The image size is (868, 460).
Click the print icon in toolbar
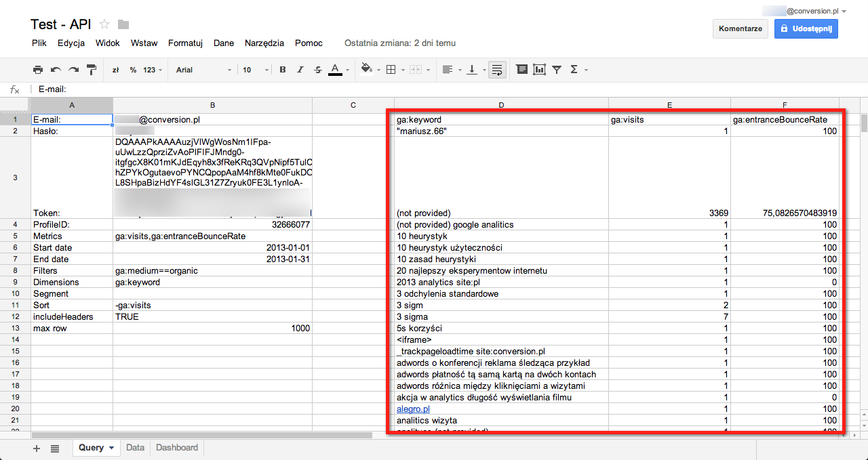pos(38,70)
